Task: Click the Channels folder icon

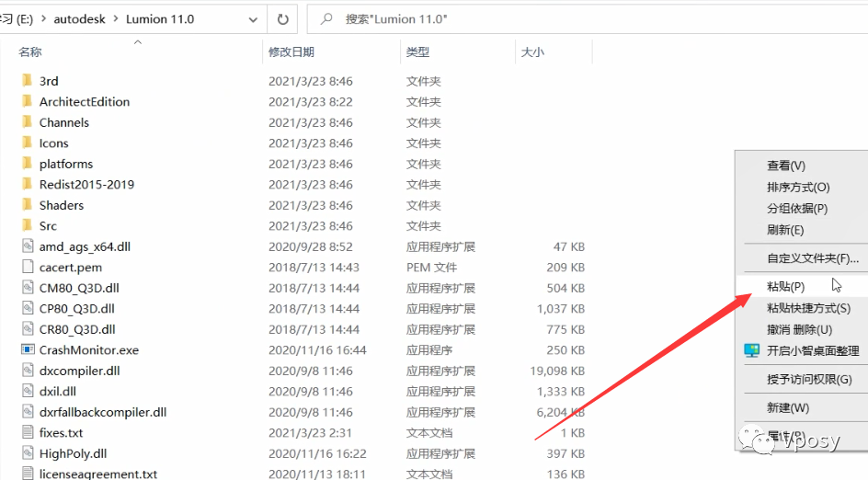Action: point(28,122)
